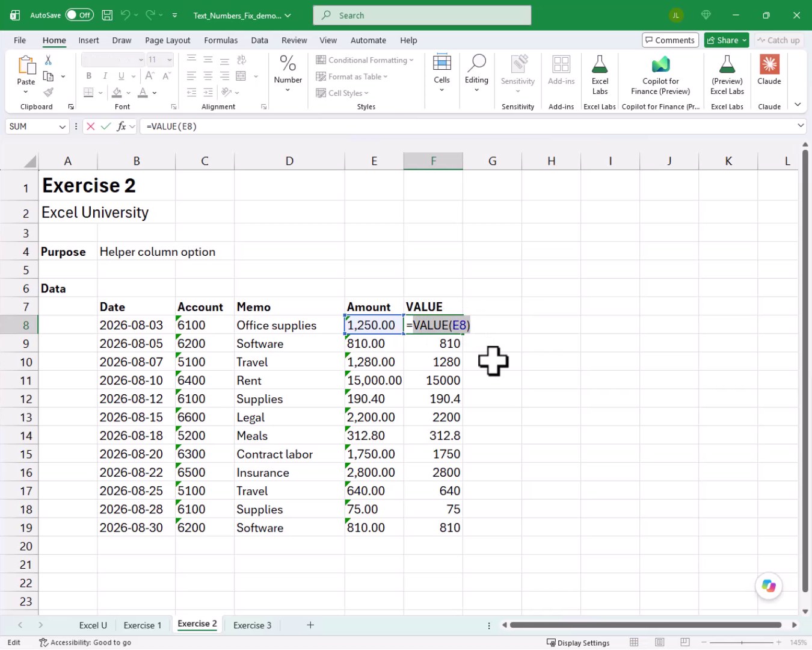Screen dimensions: 812x650
Task: Open Format as Table dropdown
Action: pos(352,76)
